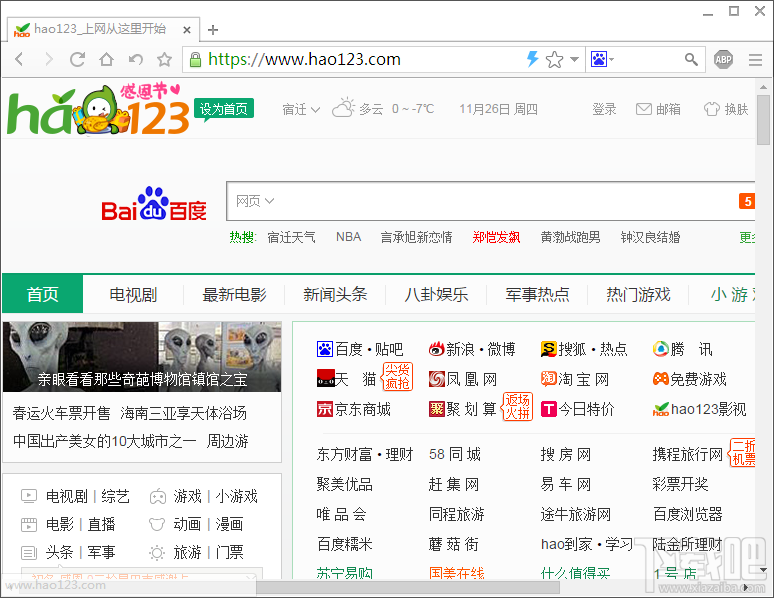The height and width of the screenshot is (598, 774).
Task: Close the hao123 tab
Action: point(187,30)
